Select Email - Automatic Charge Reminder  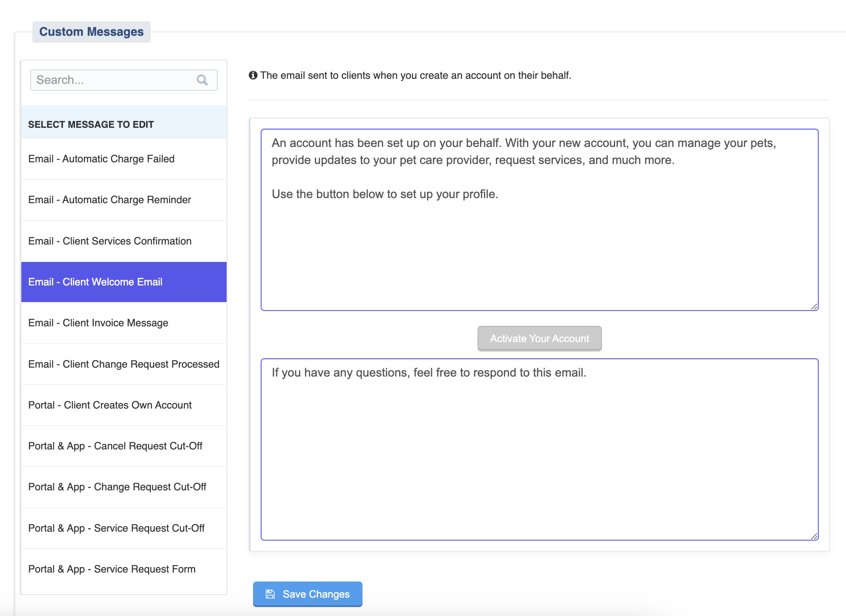pyautogui.click(x=124, y=200)
